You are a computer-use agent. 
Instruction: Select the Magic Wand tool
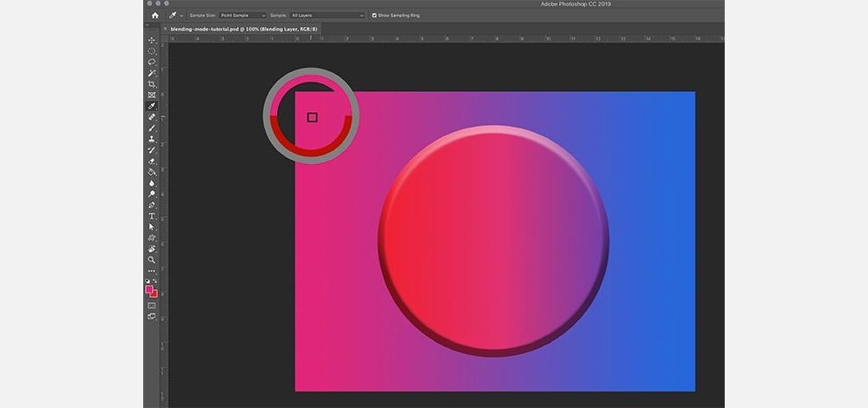click(152, 73)
